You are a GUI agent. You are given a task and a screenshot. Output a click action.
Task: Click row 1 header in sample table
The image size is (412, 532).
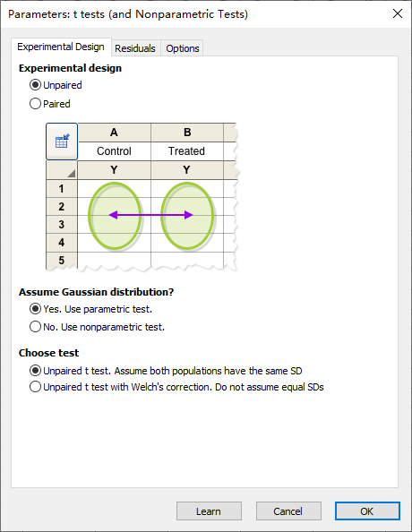point(62,189)
